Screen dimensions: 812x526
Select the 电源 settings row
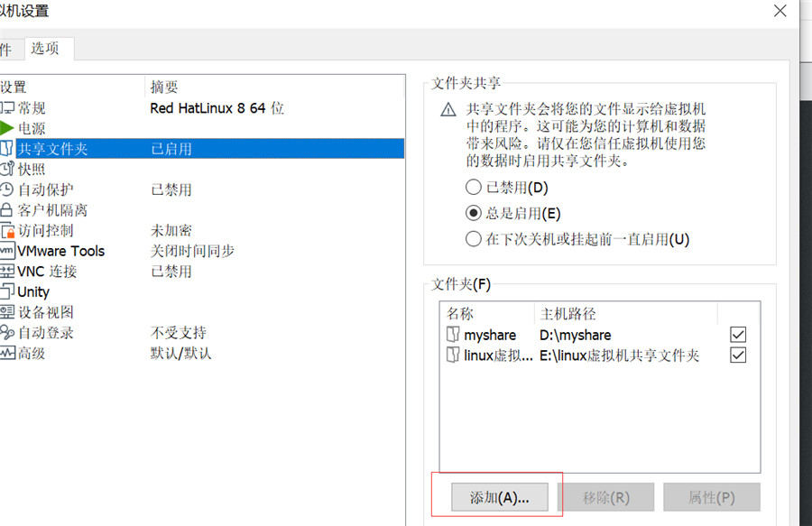(x=202, y=128)
